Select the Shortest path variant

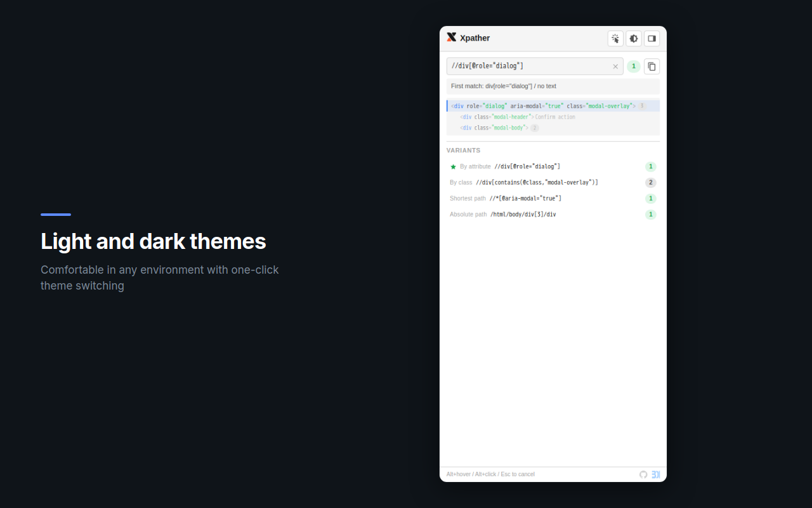(x=525, y=198)
